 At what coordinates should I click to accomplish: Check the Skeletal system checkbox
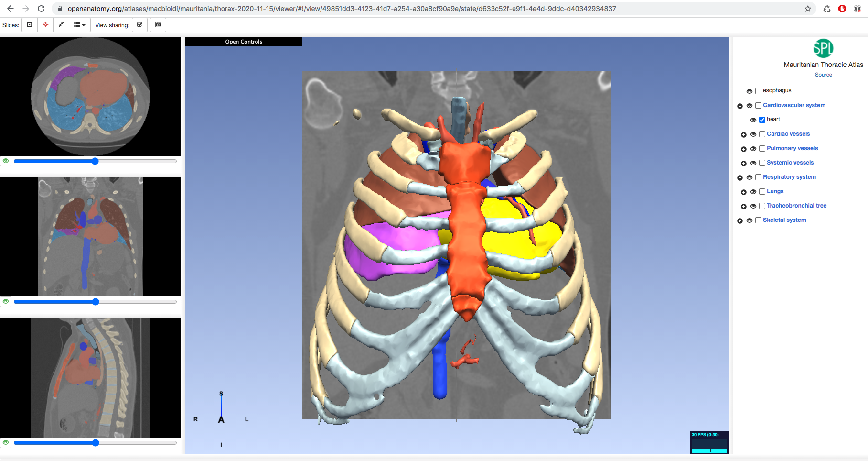tap(758, 220)
